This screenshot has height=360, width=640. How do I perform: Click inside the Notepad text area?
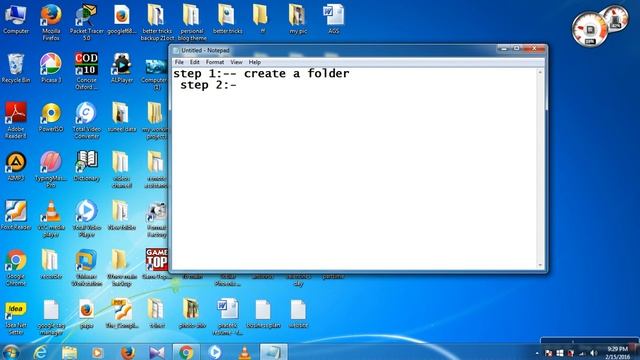tap(354, 168)
